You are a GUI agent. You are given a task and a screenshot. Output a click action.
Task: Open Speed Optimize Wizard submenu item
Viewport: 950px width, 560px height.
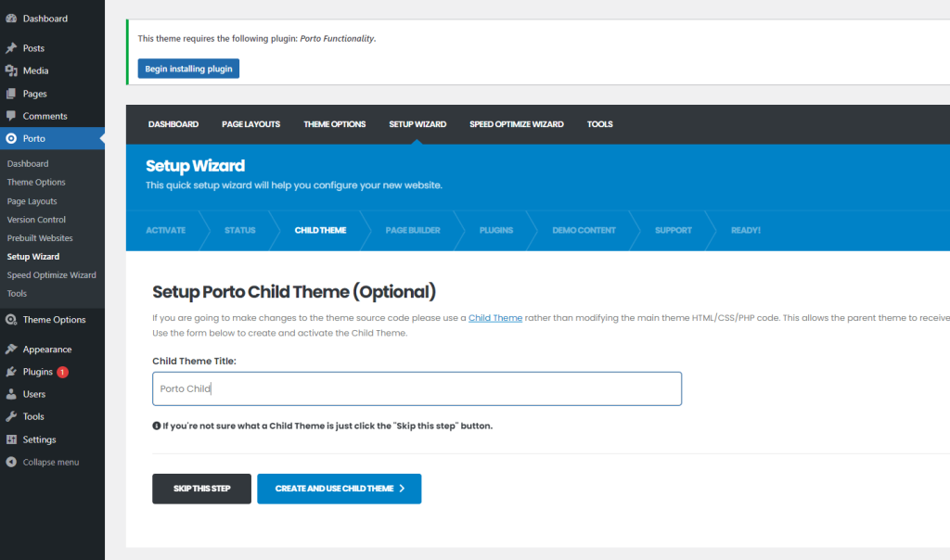click(x=52, y=274)
